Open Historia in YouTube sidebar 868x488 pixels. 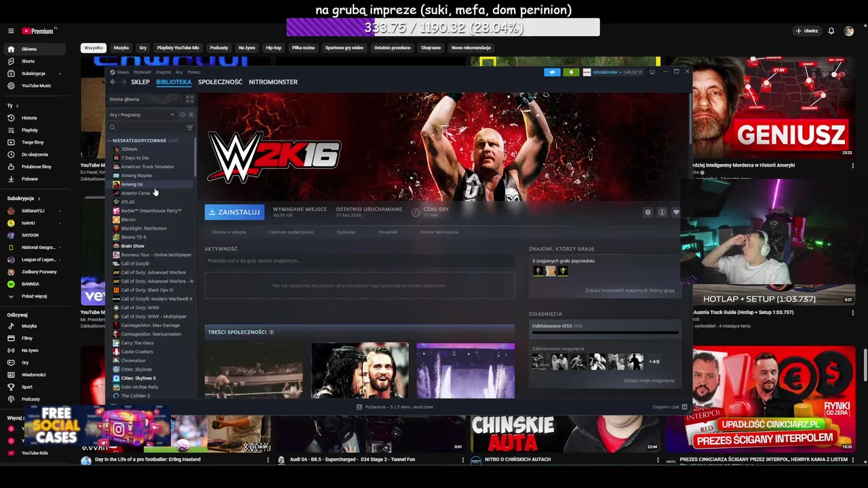pyautogui.click(x=34, y=118)
